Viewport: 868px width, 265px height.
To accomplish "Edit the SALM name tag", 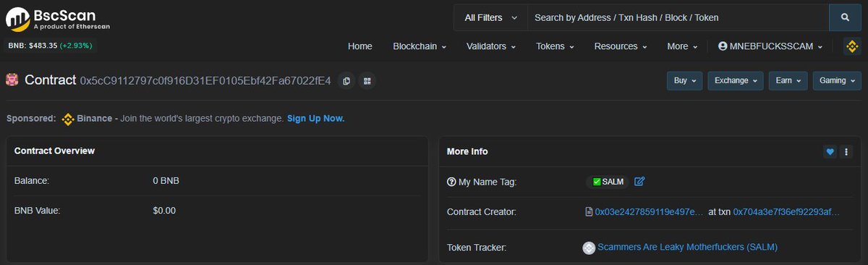I will 639,182.
